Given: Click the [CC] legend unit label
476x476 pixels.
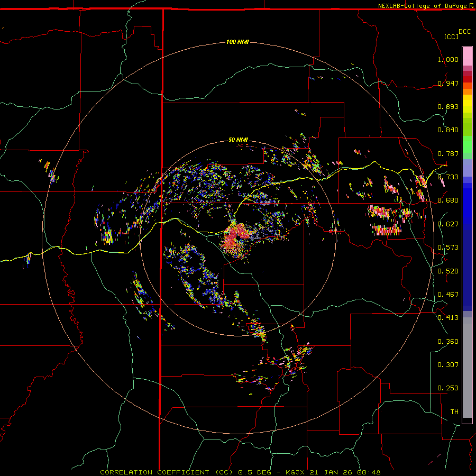Looking at the screenshot, I should point(452,36).
